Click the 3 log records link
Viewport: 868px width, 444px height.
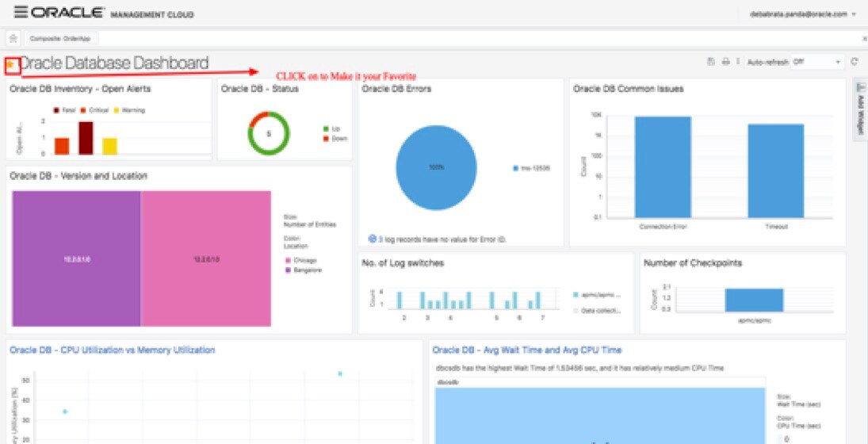coord(442,239)
